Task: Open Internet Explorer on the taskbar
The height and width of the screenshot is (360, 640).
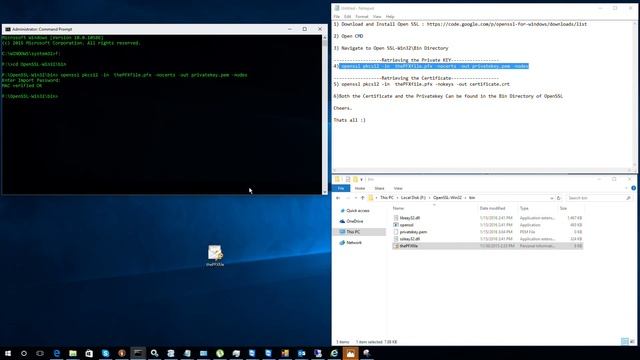Action: click(x=334, y=353)
